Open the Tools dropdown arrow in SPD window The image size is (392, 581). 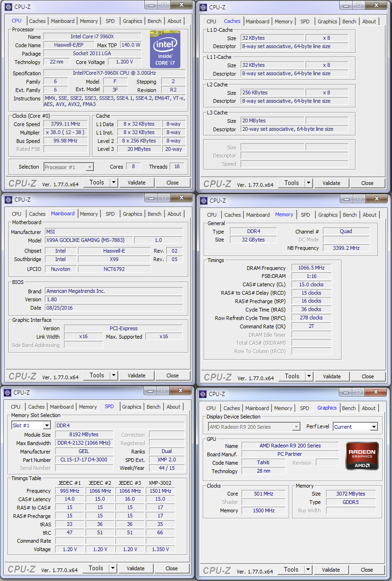coord(113,568)
